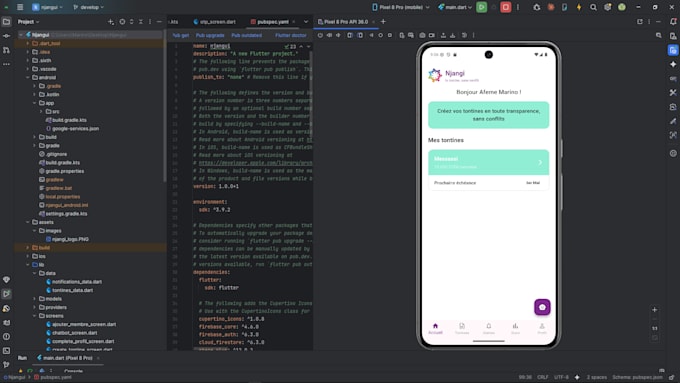The image size is (680, 383).
Task: Click Expand All in Project panel
Action: (x=131, y=22)
